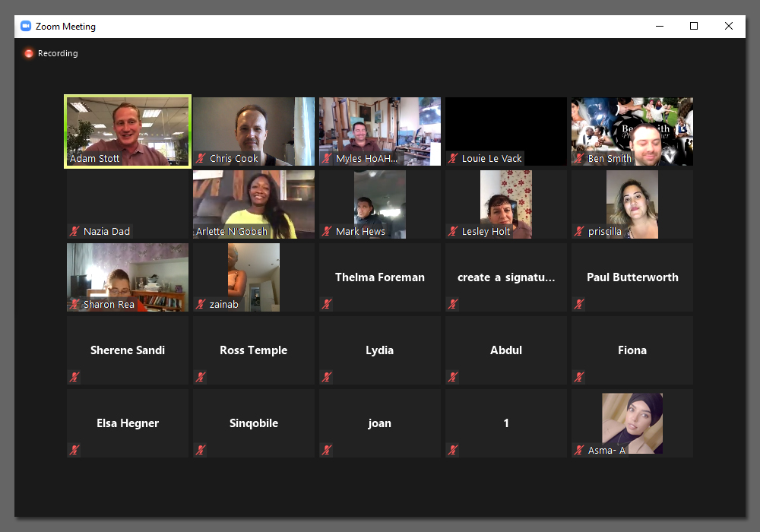Screen dimensions: 760x532
Task: Click the Sherene Sandi participant name
Action: tap(128, 350)
